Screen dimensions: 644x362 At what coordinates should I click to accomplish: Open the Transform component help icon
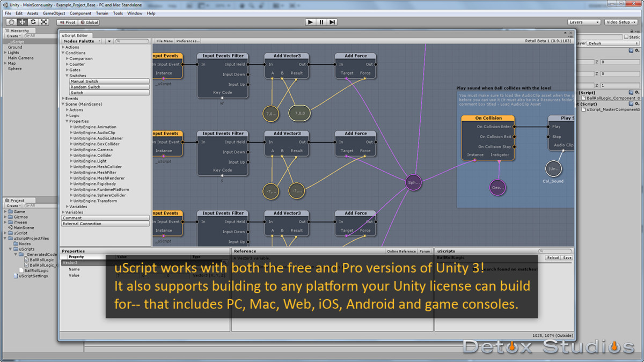pyautogui.click(x=631, y=50)
